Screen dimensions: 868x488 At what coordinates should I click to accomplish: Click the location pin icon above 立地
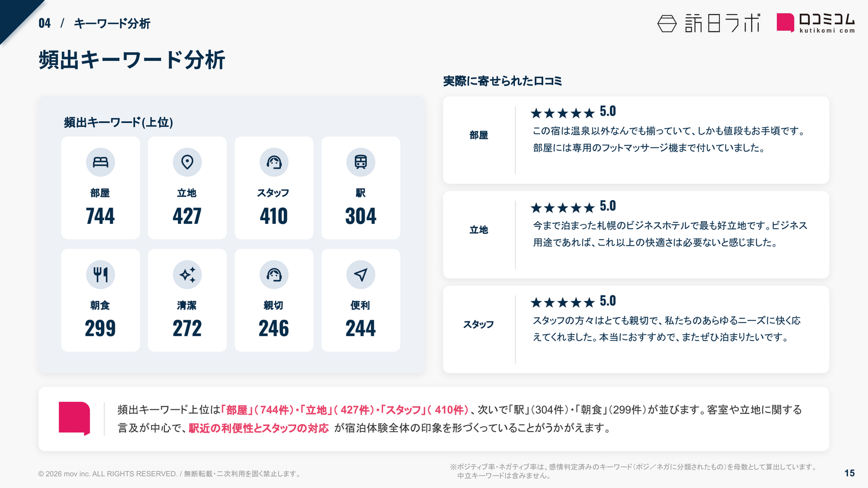(187, 162)
